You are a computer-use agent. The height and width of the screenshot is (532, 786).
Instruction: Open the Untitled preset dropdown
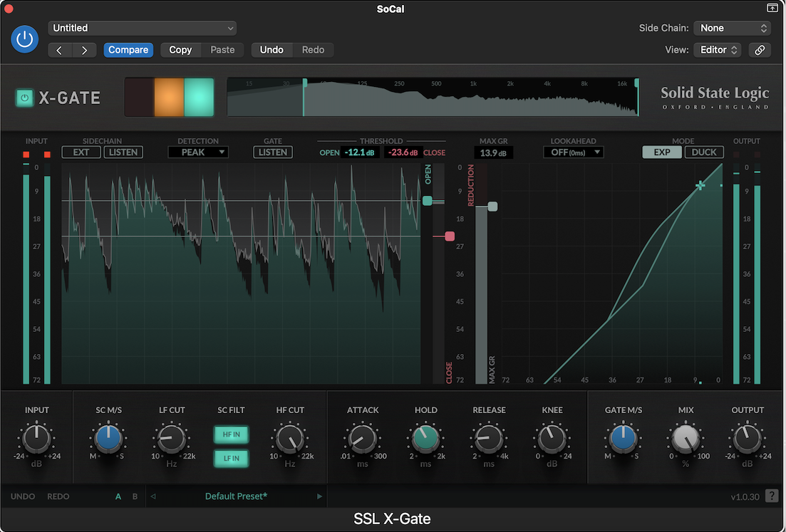[x=143, y=28]
